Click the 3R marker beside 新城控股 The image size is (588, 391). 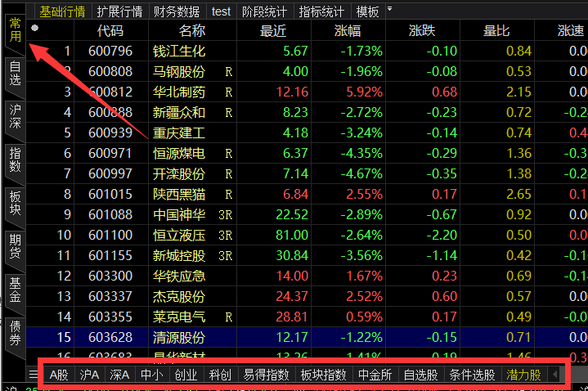click(226, 256)
